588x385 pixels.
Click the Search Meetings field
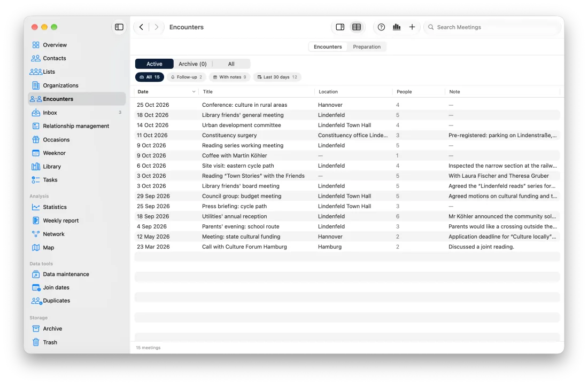[x=492, y=27]
